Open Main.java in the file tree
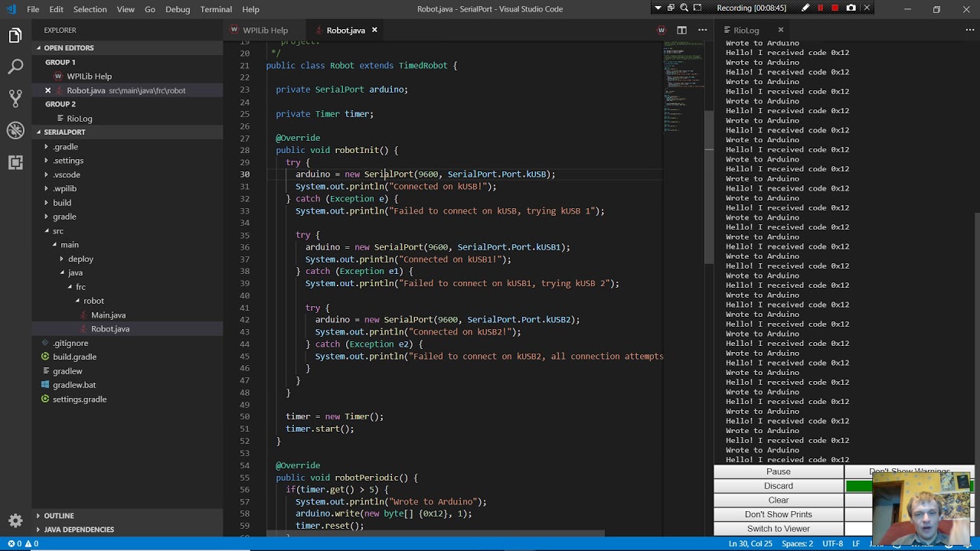 pos(108,315)
